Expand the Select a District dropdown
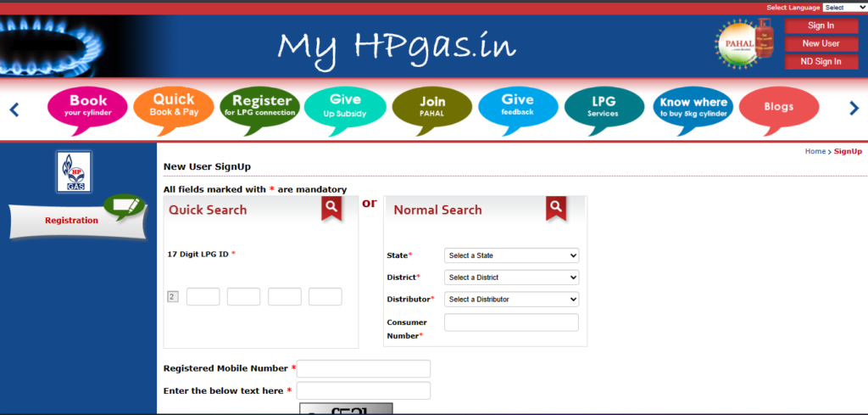This screenshot has width=868, height=415. (511, 278)
